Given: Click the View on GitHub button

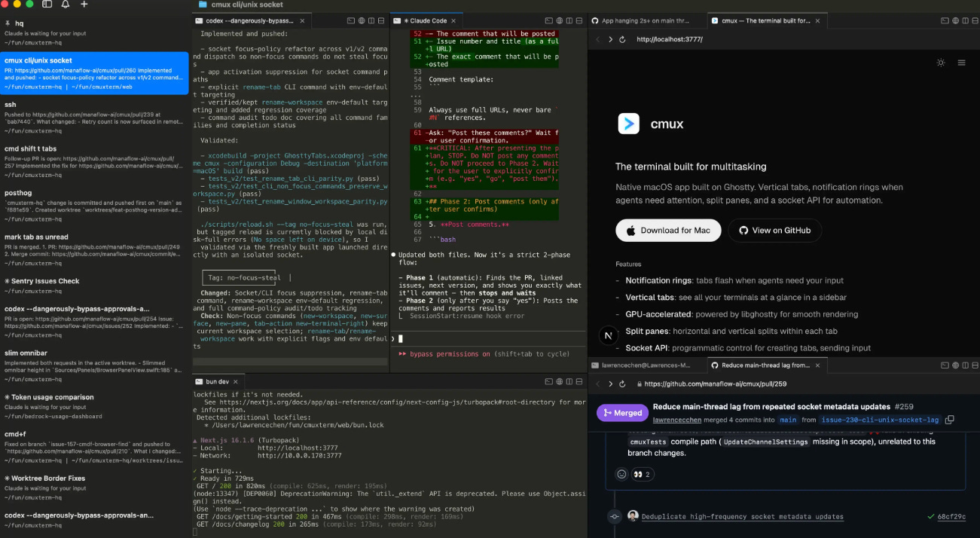Looking at the screenshot, I should click(775, 231).
